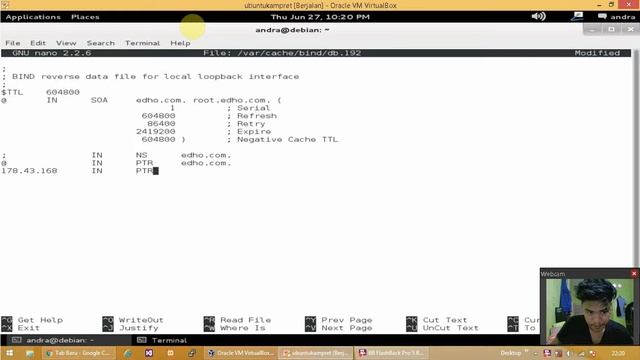Click the Read File shortcut label
This screenshot has width=640, height=360.
[246, 320]
